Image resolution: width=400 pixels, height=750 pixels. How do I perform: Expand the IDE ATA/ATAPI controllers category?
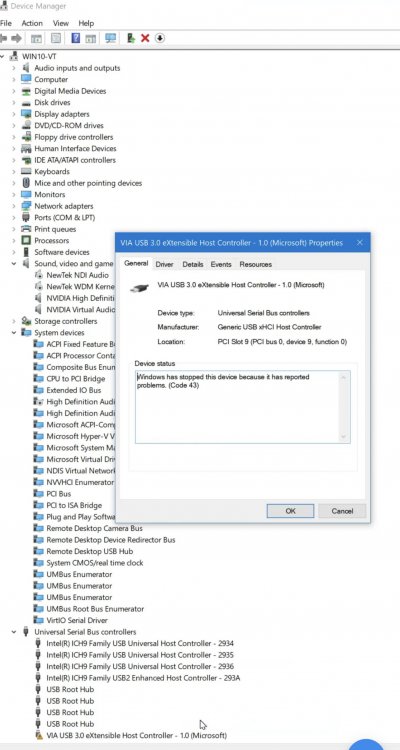pos(14,160)
